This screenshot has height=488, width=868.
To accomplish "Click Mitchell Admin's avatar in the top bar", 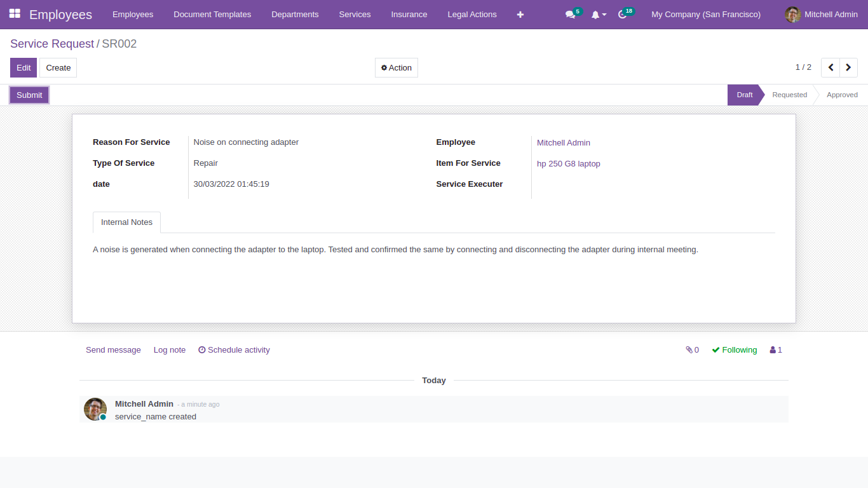I will pyautogui.click(x=792, y=14).
